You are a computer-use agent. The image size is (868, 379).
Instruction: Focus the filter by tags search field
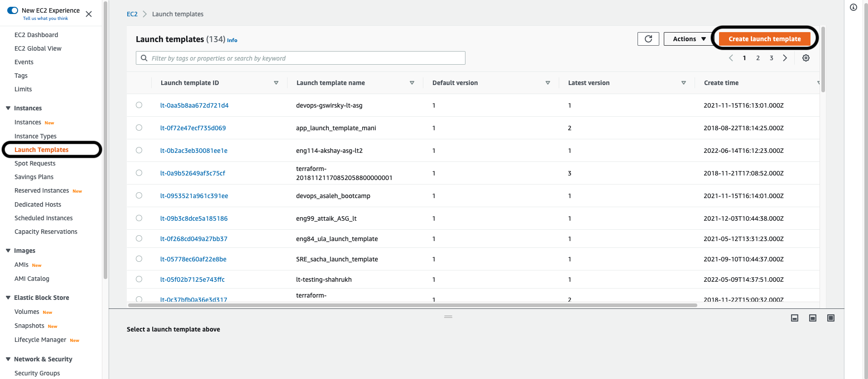[x=301, y=58]
